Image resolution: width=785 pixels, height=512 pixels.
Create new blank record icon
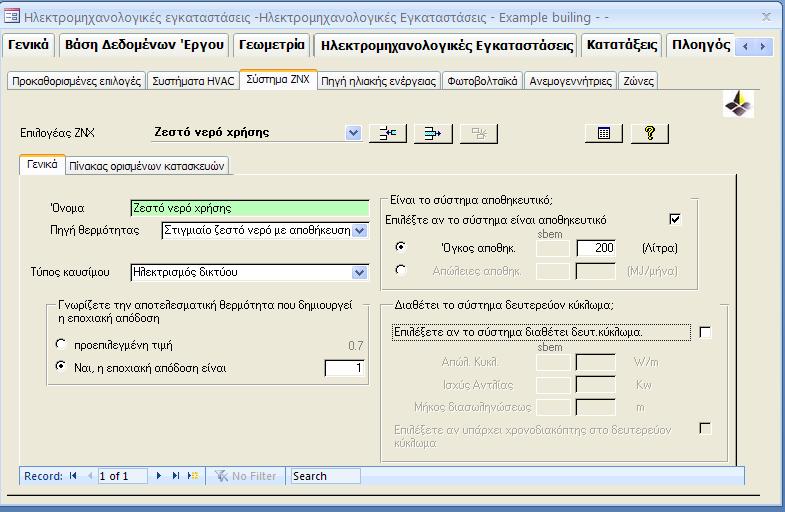[x=193, y=476]
